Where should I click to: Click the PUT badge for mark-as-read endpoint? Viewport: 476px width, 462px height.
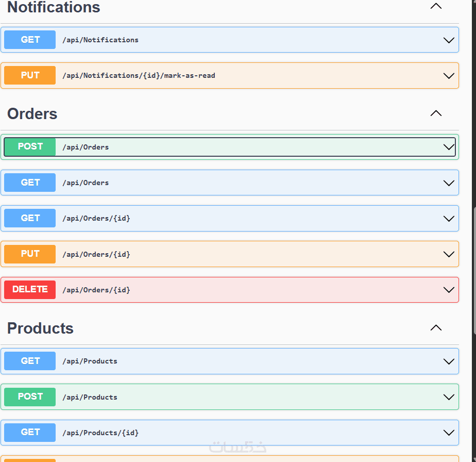coord(30,75)
